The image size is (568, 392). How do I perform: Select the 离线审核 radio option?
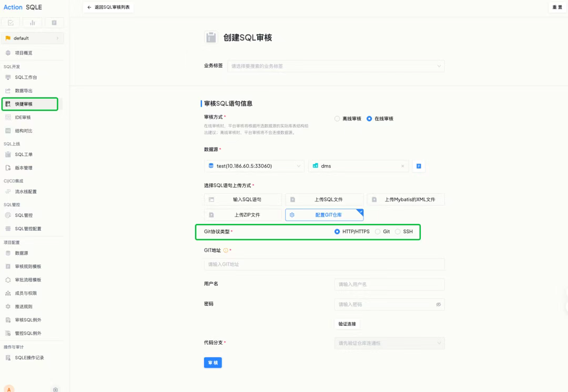(337, 119)
